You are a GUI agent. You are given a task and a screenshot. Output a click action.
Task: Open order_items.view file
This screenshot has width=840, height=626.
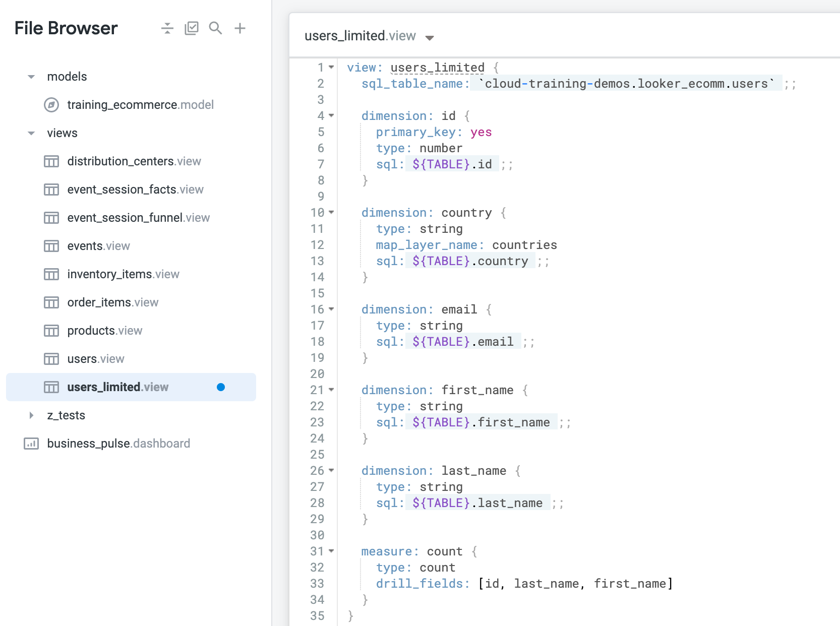tap(112, 302)
